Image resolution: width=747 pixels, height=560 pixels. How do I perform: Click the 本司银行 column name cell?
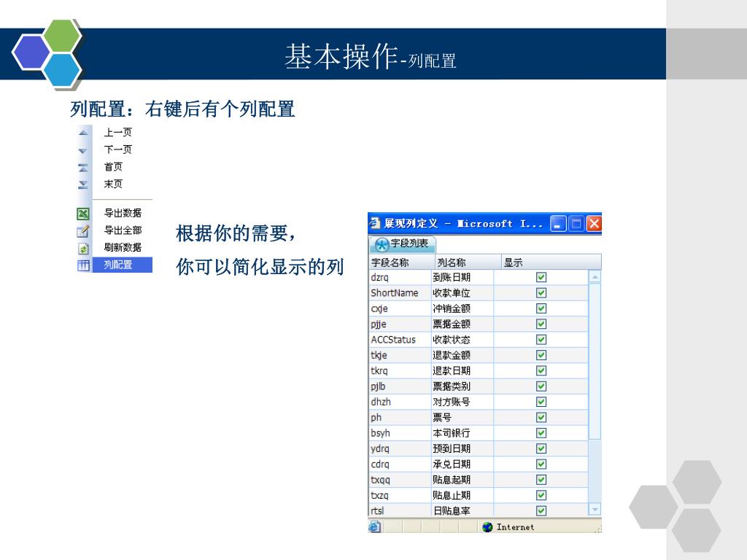pyautogui.click(x=462, y=433)
